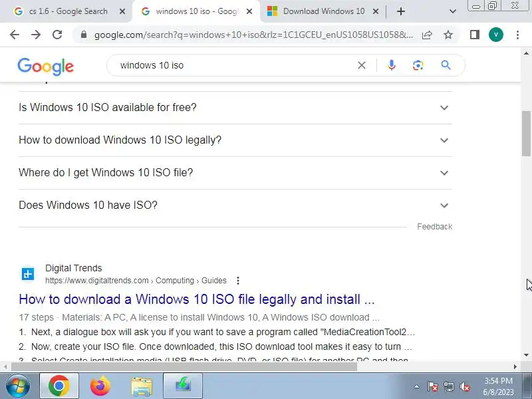Go forward using the browser forward arrow
The image size is (532, 399).
coord(36,35)
